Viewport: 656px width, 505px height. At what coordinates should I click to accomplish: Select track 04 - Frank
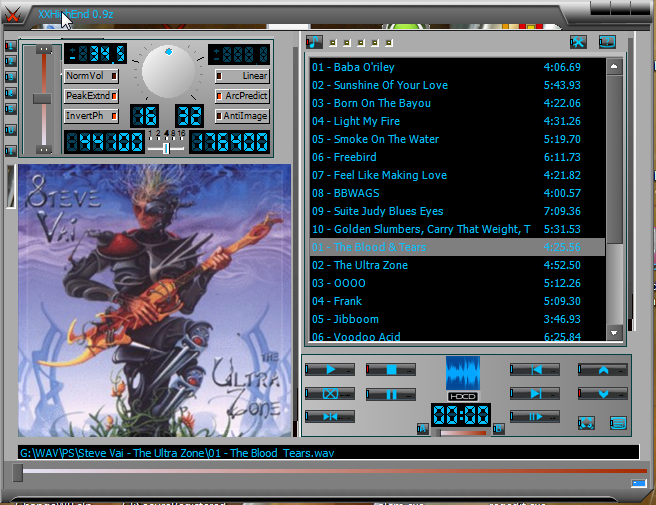[x=457, y=301]
